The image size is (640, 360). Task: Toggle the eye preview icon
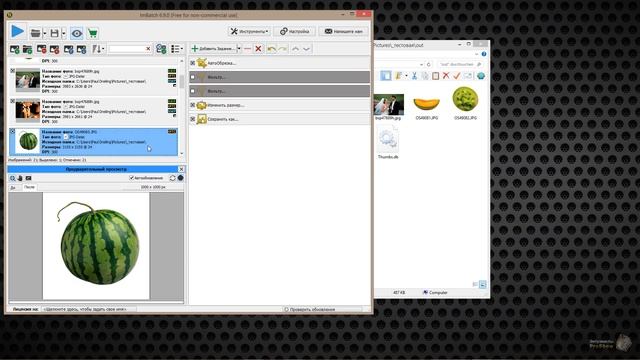76,33
